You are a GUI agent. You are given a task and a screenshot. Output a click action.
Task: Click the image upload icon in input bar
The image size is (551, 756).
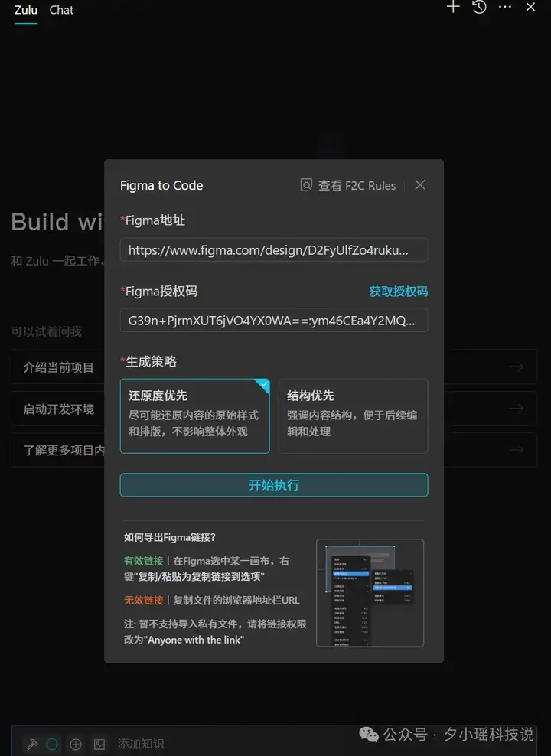coord(99,745)
